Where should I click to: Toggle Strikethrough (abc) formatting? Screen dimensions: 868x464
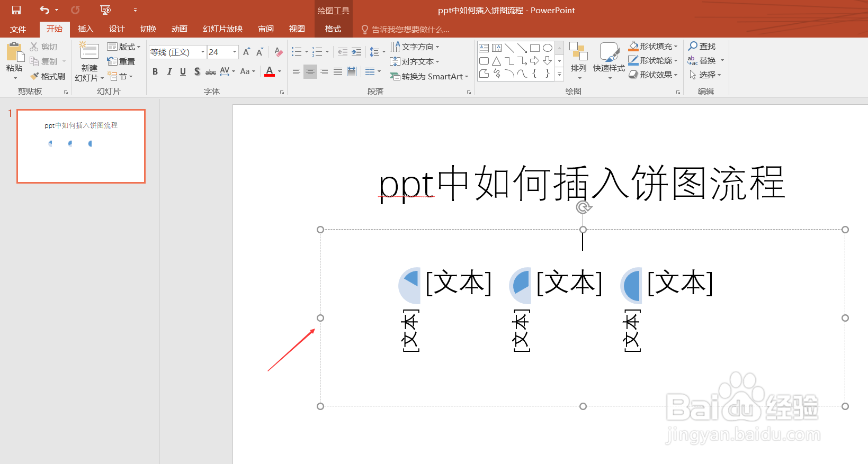[211, 71]
